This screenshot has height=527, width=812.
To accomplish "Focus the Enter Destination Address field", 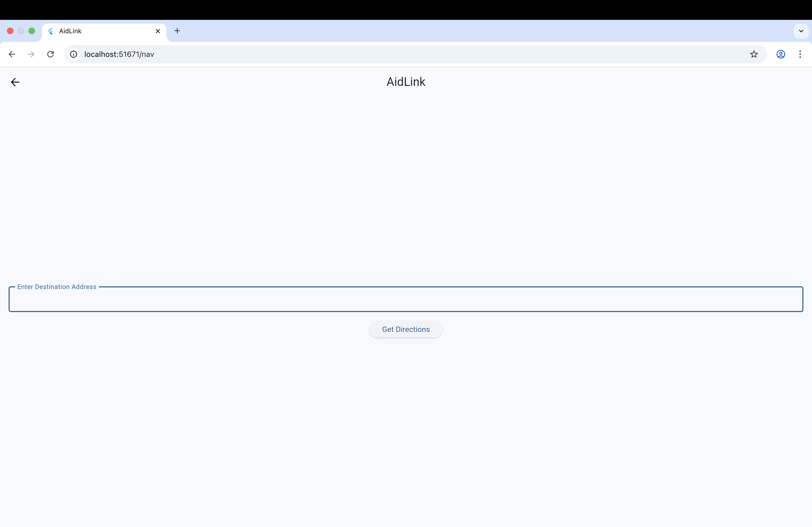I will (406, 299).
